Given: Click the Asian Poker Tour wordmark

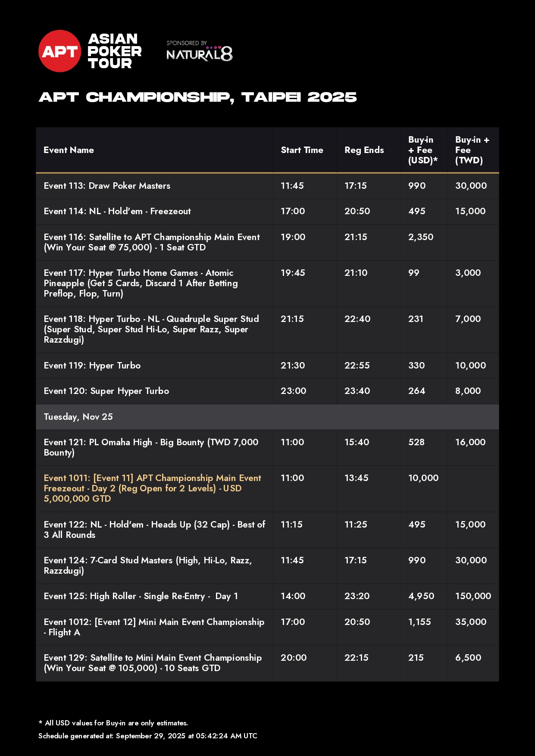Looking at the screenshot, I should point(115,51).
